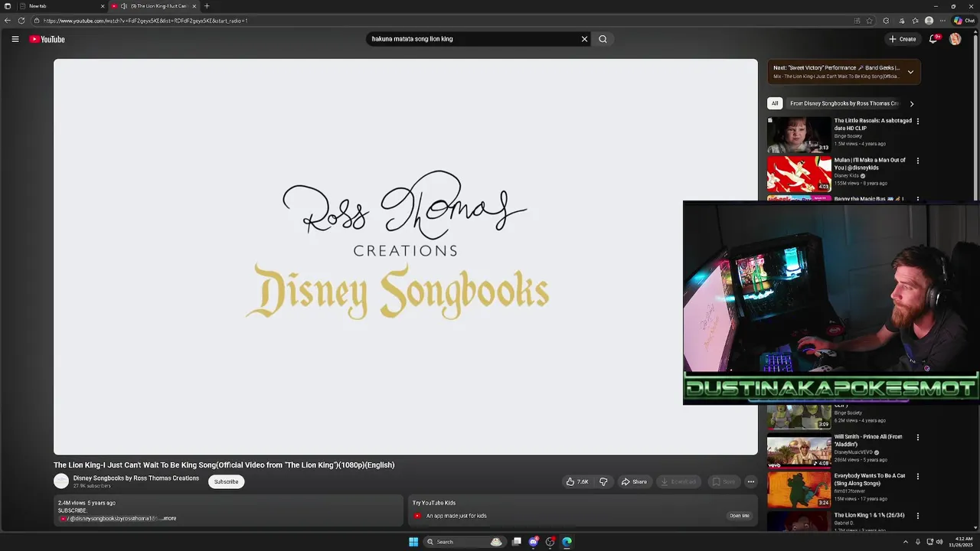Image resolution: width=980 pixels, height=551 pixels.
Task: Open Disney Songbooks channel avatar
Action: (x=61, y=481)
